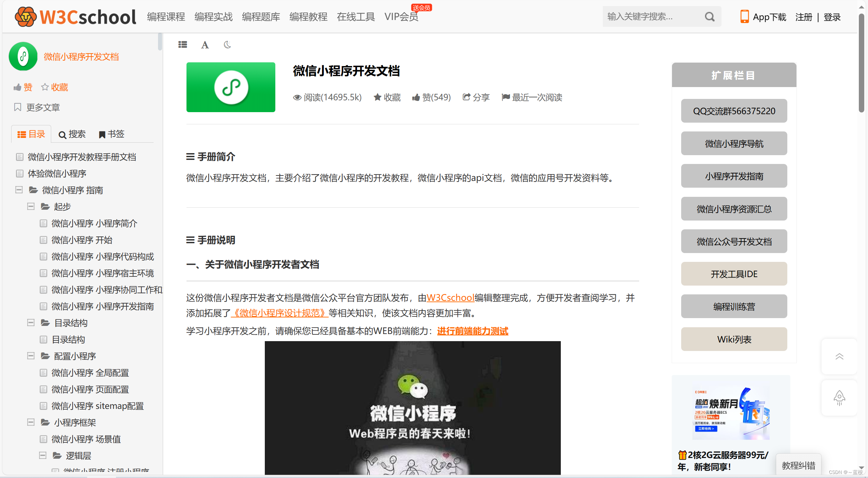The height and width of the screenshot is (478, 868).
Task: Click the App下载 phone icon
Action: pos(745,17)
